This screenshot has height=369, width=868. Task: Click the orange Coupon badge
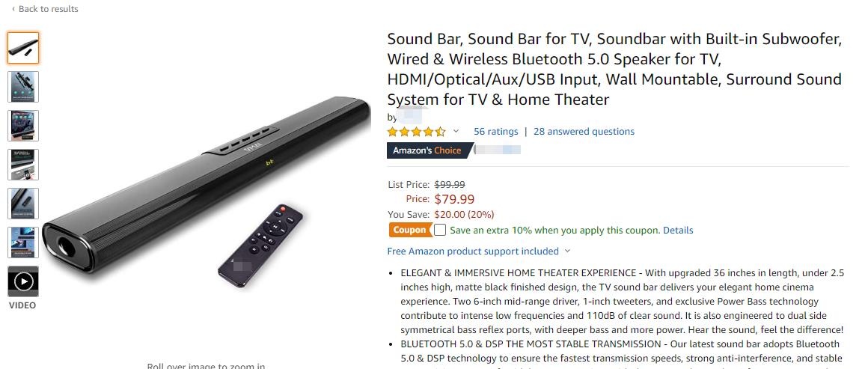click(x=409, y=230)
